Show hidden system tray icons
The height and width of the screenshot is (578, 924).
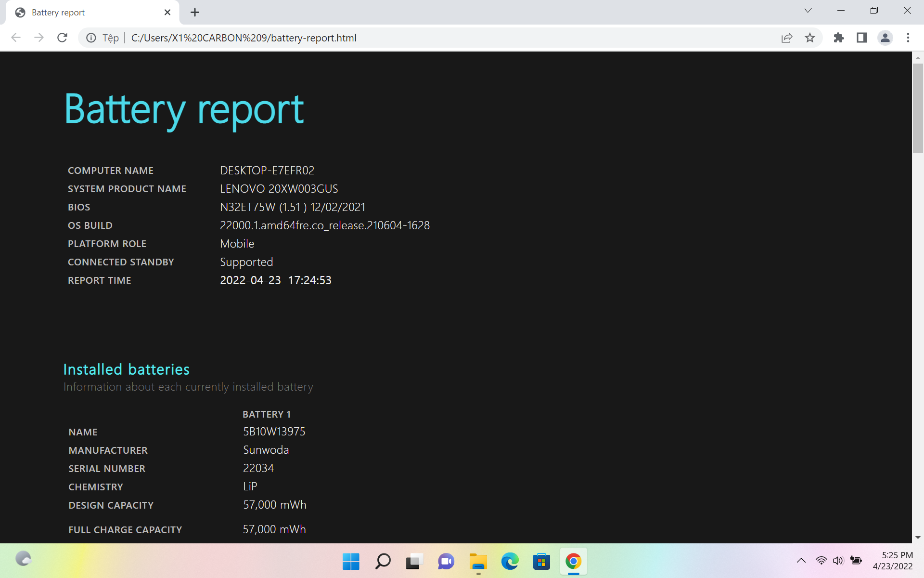[801, 560]
